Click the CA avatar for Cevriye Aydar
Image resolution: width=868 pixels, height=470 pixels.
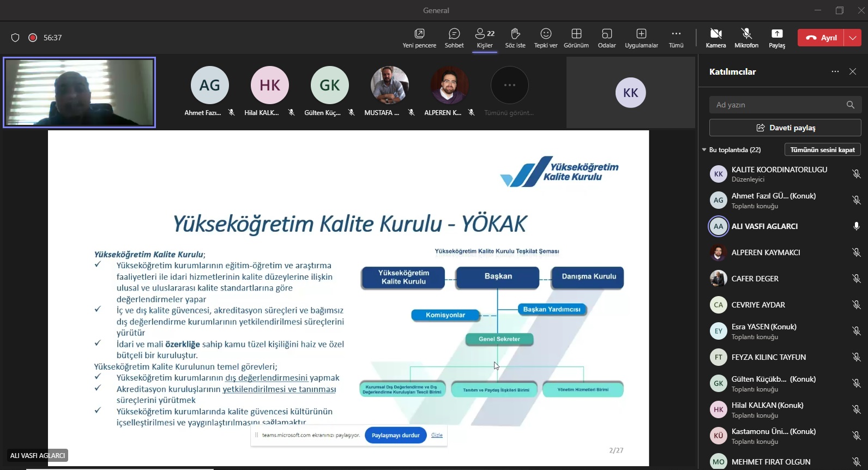coord(719,305)
